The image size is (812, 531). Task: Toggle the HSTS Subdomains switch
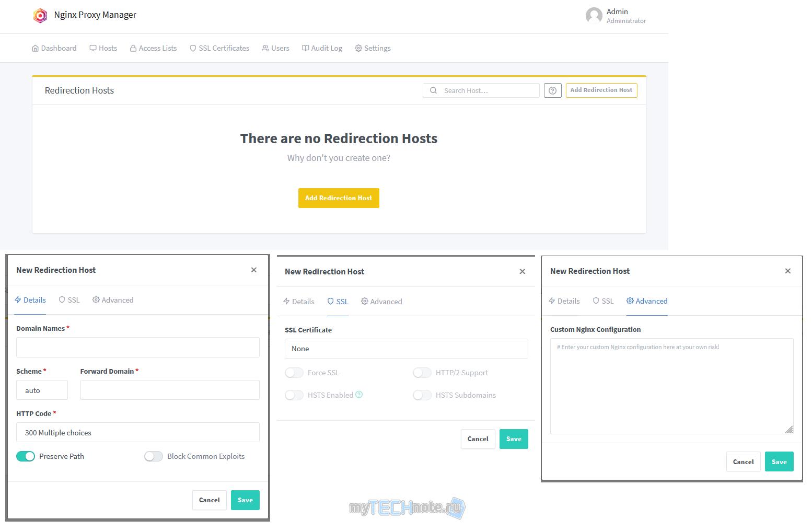tap(422, 395)
